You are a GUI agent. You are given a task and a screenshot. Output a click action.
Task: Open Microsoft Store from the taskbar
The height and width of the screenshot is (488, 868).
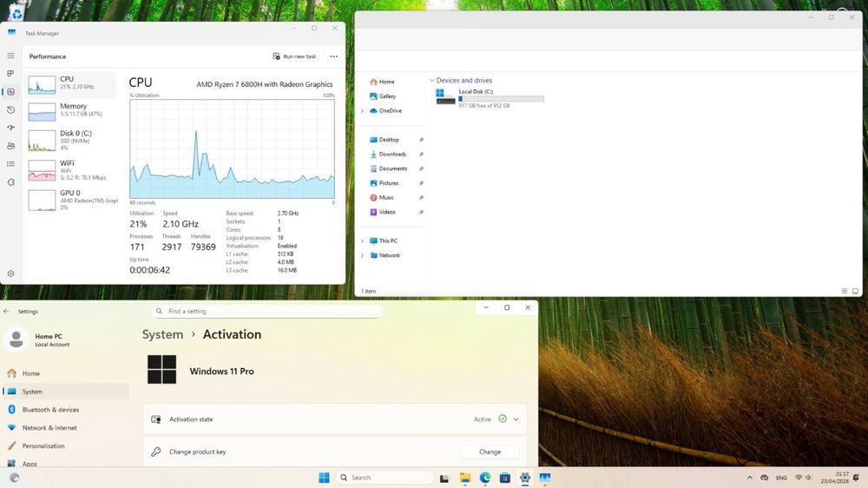click(x=505, y=478)
